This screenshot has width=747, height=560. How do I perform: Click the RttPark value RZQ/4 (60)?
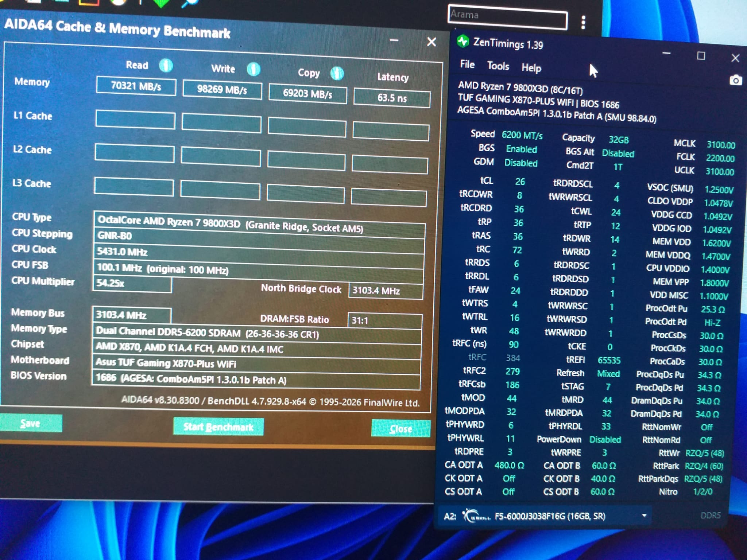704,466
